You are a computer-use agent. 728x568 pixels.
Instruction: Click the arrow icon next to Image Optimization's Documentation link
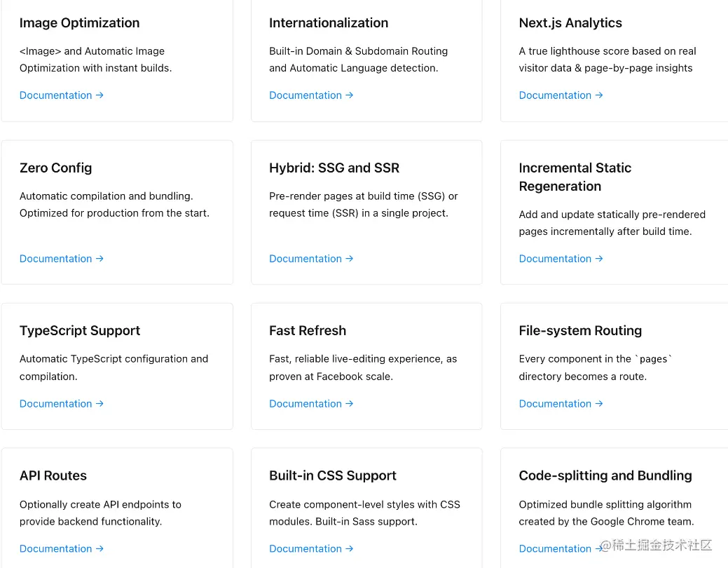click(x=99, y=95)
